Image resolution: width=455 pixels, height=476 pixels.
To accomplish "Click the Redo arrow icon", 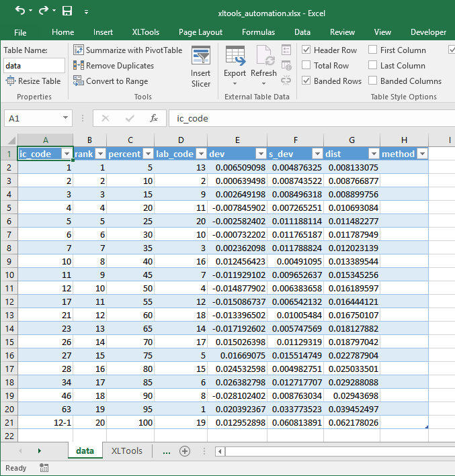I will [43, 11].
